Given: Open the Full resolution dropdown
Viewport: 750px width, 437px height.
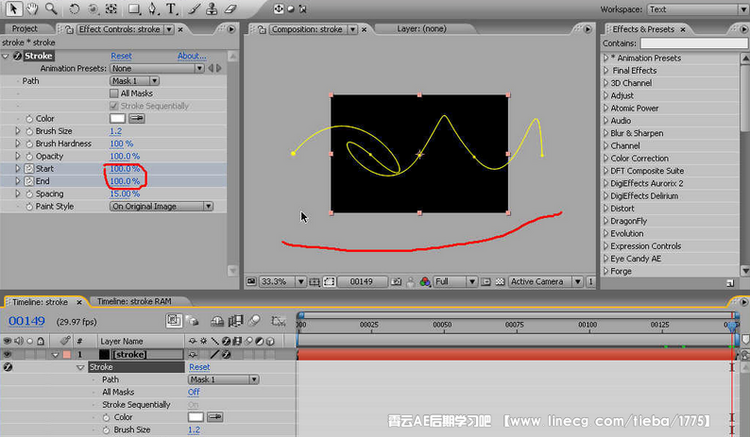Looking at the screenshot, I should click(x=455, y=282).
